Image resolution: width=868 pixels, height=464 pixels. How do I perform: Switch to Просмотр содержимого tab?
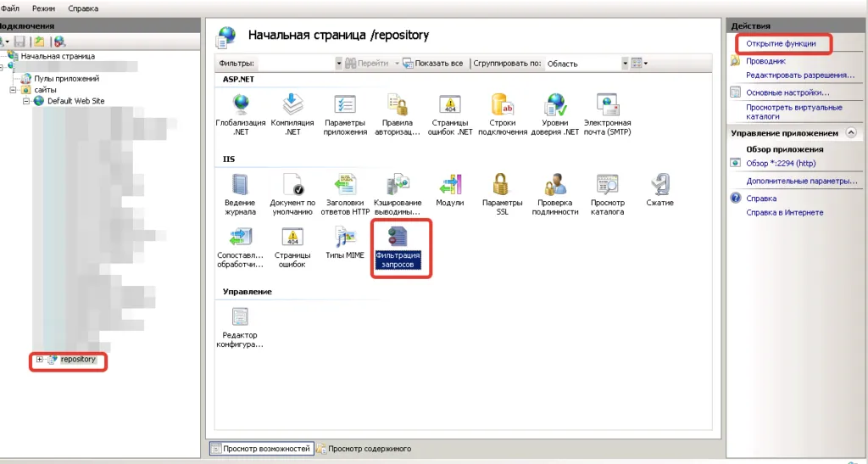[369, 448]
